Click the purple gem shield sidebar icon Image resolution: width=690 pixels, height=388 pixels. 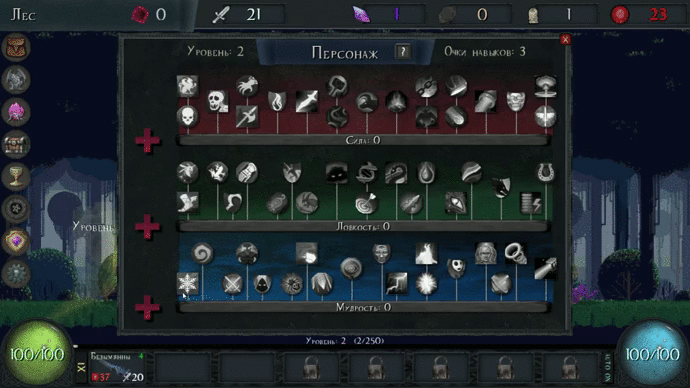click(16, 241)
